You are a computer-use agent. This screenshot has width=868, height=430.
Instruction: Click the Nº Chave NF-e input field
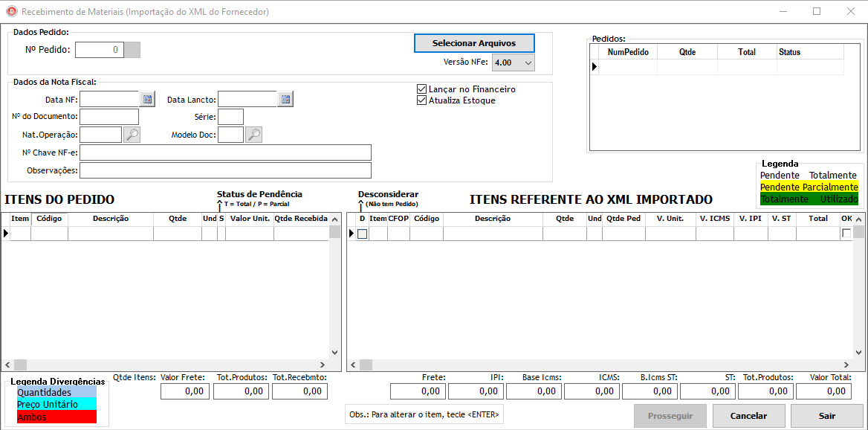pyautogui.click(x=225, y=153)
